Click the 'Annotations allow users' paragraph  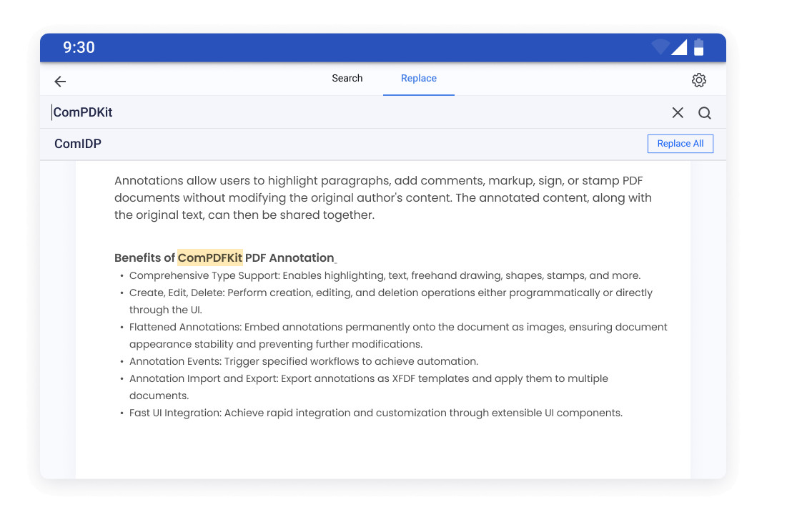tap(383, 198)
